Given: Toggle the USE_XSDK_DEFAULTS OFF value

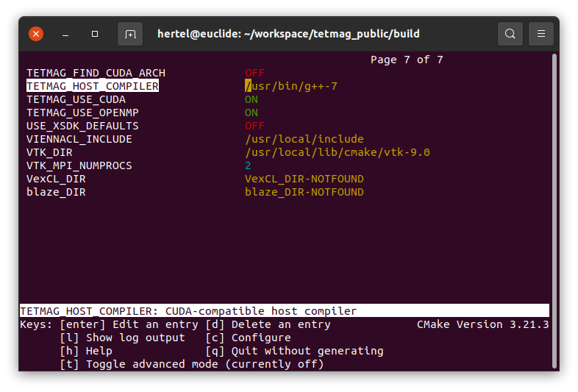Looking at the screenshot, I should click(254, 126).
